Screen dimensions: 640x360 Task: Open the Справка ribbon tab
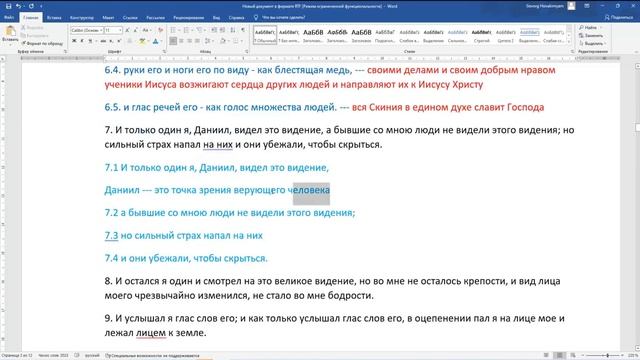coord(236,18)
